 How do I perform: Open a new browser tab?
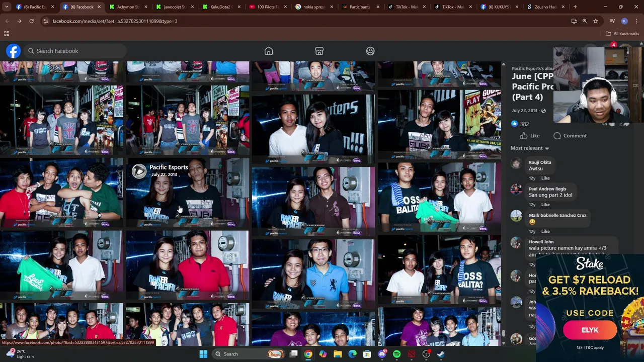click(x=575, y=7)
